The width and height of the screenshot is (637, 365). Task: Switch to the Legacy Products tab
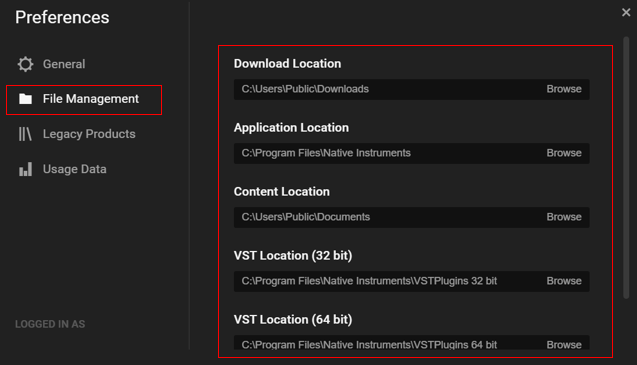click(x=89, y=134)
